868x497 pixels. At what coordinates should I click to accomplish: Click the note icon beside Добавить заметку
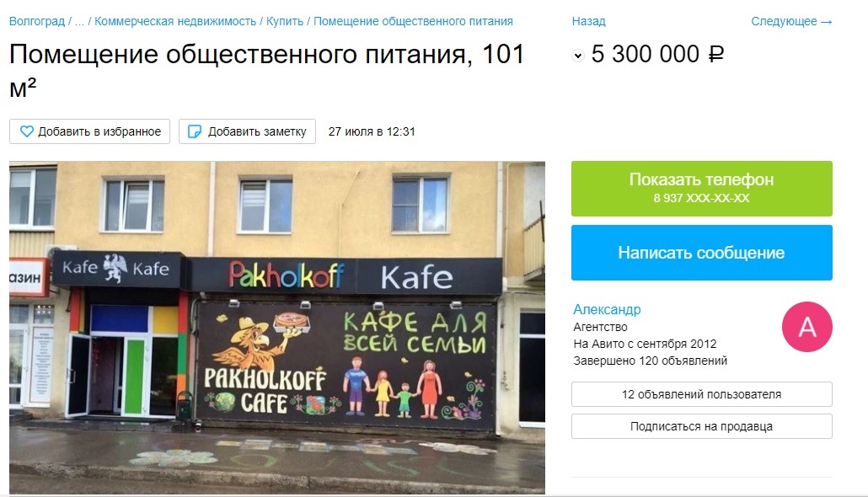pyautogui.click(x=195, y=131)
